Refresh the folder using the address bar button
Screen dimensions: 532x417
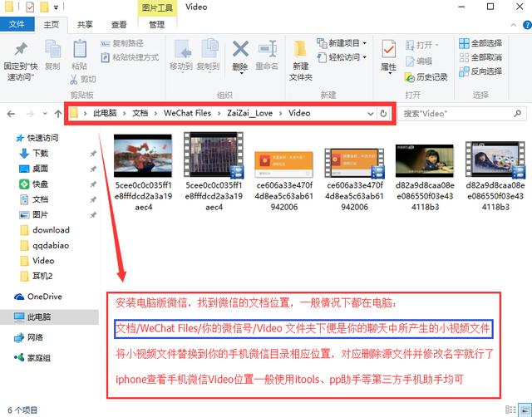coord(383,113)
